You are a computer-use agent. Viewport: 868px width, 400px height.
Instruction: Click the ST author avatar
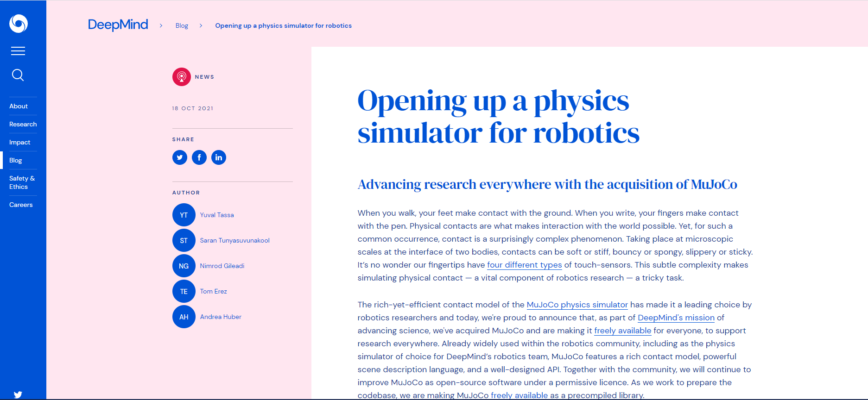184,240
